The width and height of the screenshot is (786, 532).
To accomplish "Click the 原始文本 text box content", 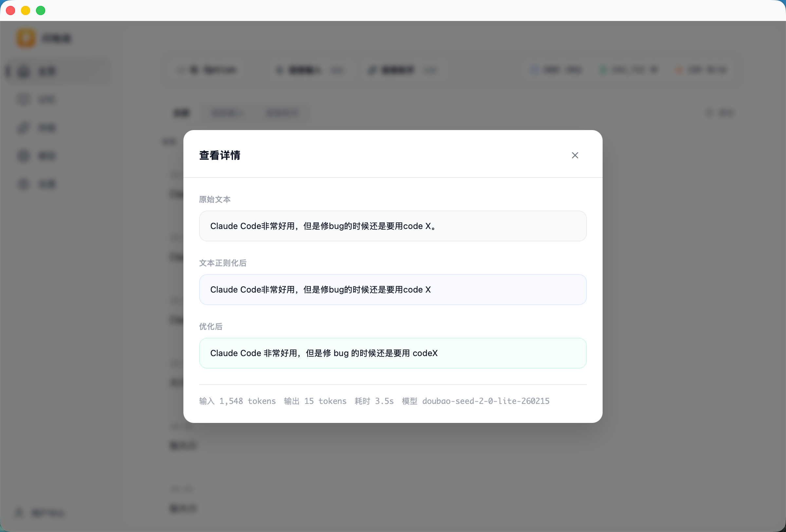I will (393, 226).
